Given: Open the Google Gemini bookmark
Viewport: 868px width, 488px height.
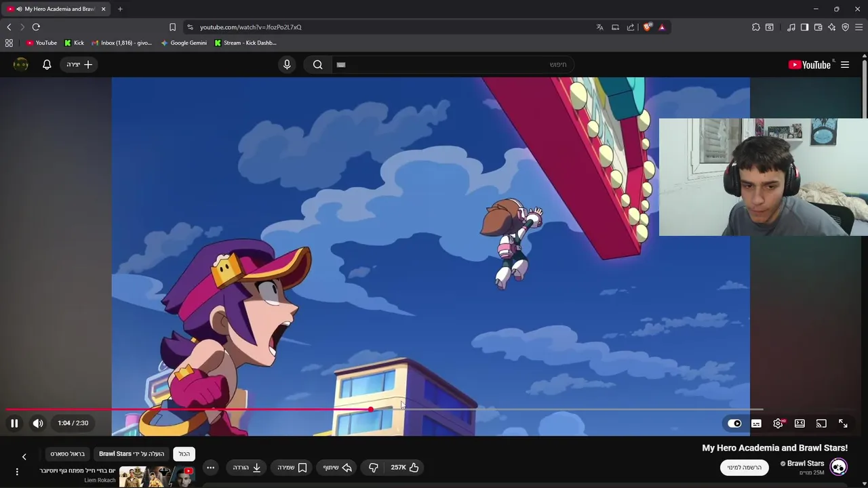Looking at the screenshot, I should click(184, 43).
